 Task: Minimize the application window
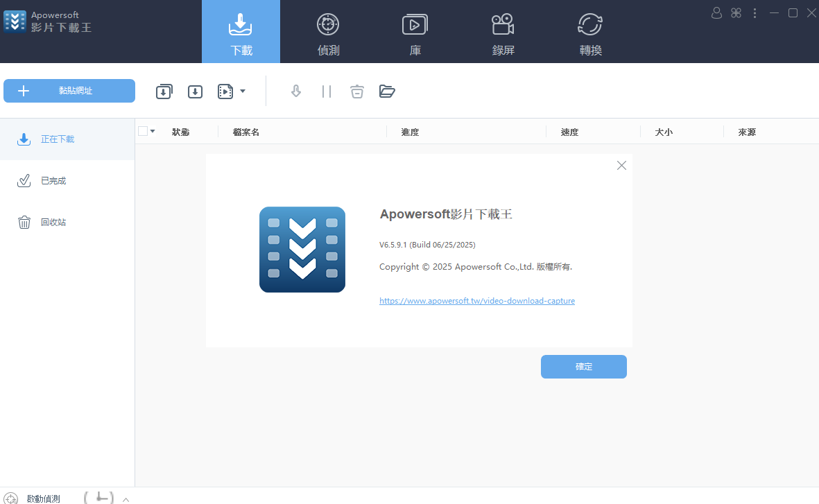774,13
